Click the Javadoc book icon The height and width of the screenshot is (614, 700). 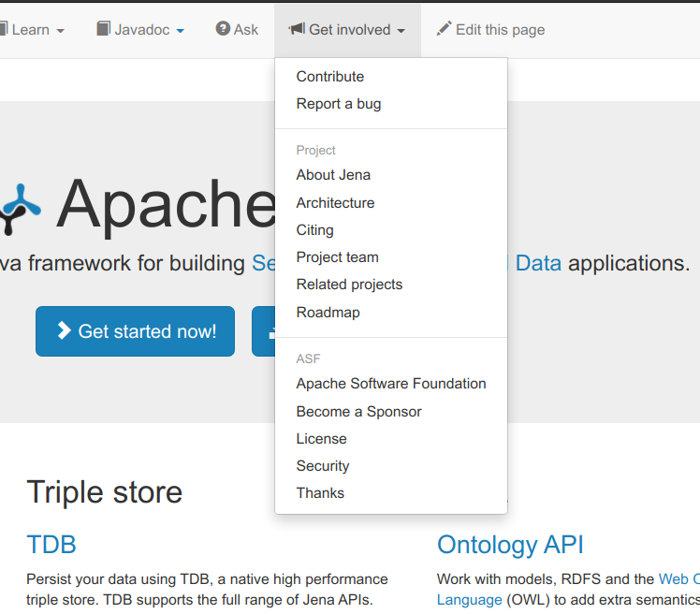point(104,29)
